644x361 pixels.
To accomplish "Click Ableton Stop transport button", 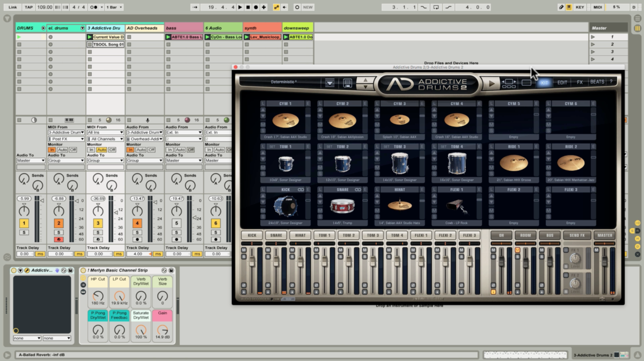I will [x=247, y=7].
